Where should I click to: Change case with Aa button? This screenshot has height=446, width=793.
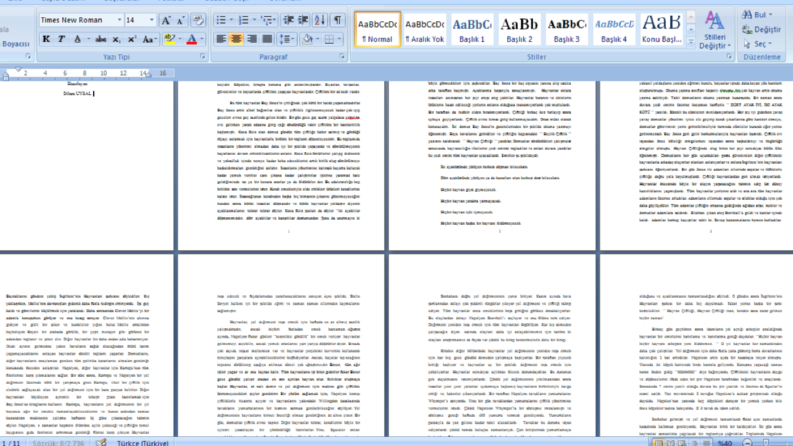[x=149, y=39]
